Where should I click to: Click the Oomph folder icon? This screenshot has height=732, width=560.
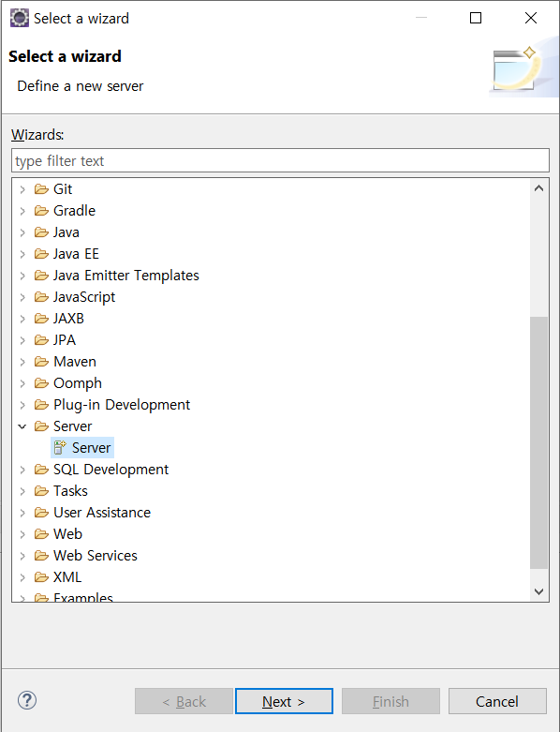pos(41,383)
